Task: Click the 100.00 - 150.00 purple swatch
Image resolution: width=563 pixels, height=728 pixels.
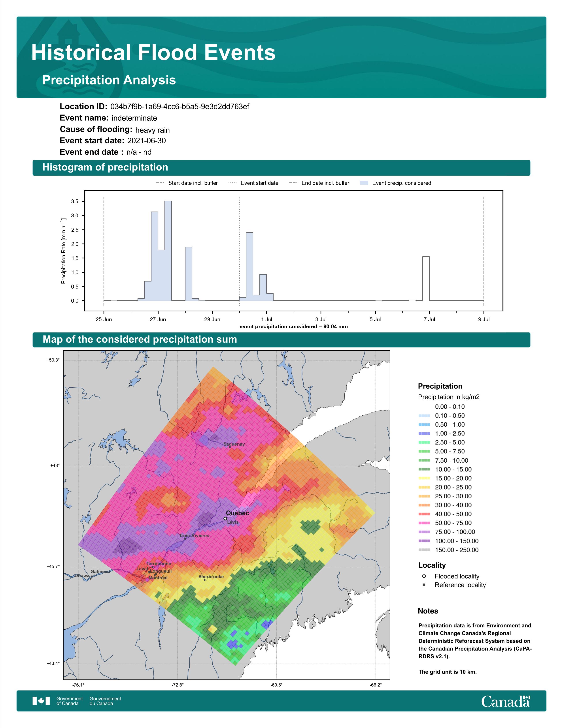Action: click(424, 541)
